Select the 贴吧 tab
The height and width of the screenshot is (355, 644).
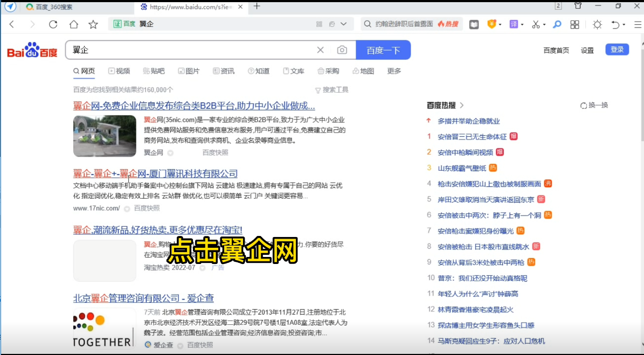(154, 71)
